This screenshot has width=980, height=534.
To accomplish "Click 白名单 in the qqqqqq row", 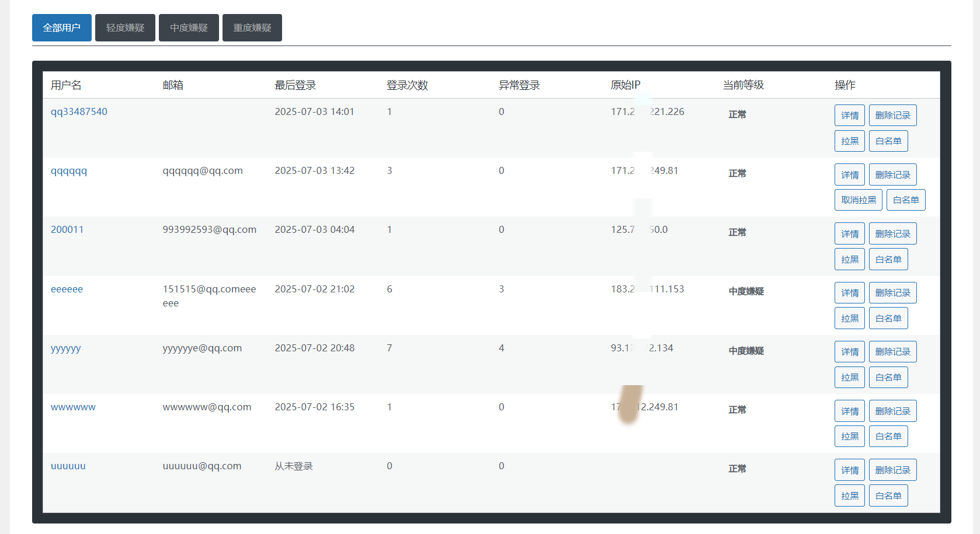I will [x=905, y=200].
